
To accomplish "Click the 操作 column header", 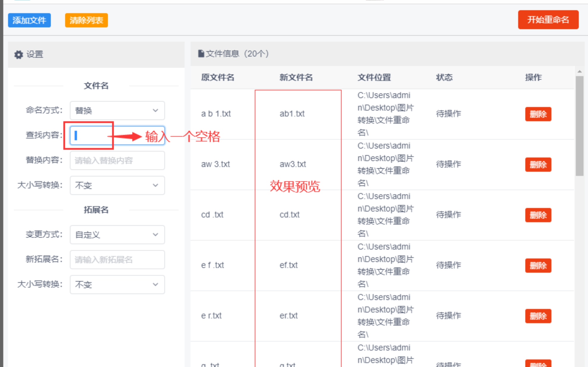I will coord(533,77).
